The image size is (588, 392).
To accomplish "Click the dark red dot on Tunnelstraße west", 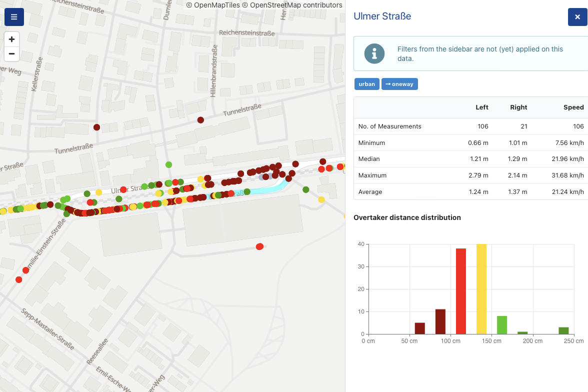I will [x=97, y=127].
